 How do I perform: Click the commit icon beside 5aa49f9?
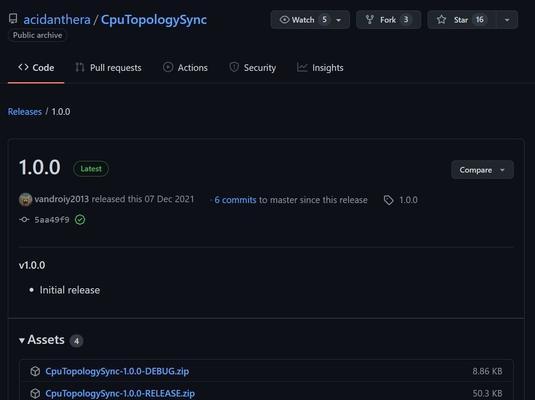pos(24,219)
